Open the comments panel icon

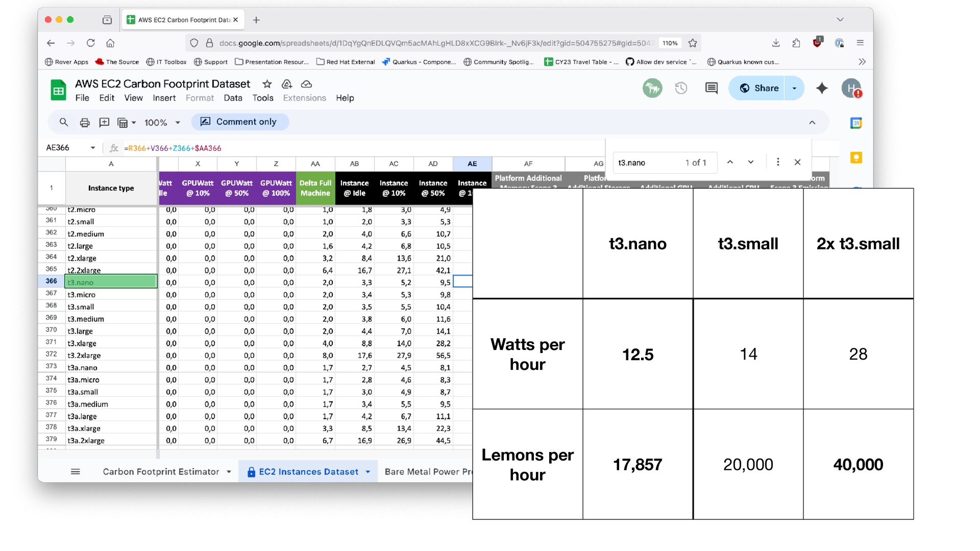point(711,88)
